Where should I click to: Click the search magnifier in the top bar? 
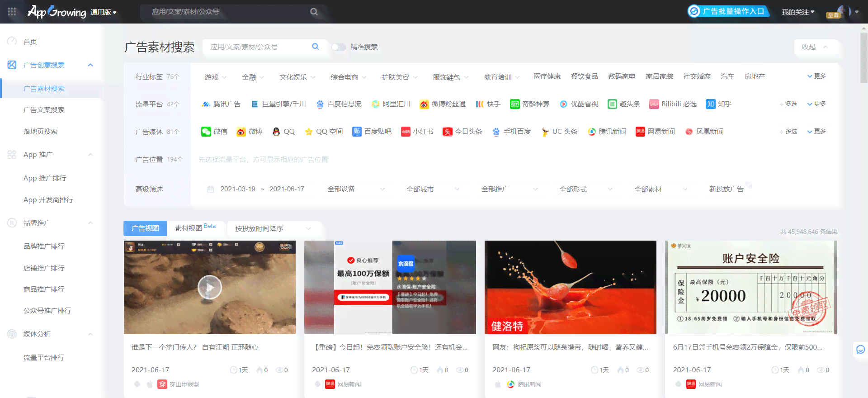(314, 12)
